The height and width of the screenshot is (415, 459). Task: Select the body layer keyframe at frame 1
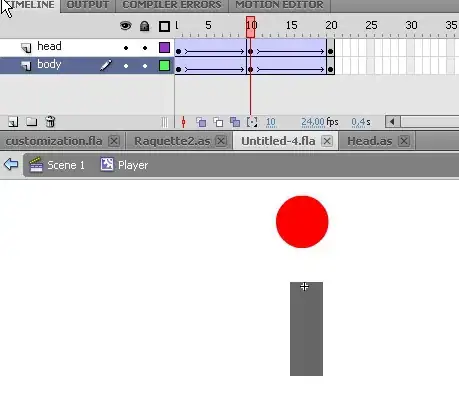(178, 69)
